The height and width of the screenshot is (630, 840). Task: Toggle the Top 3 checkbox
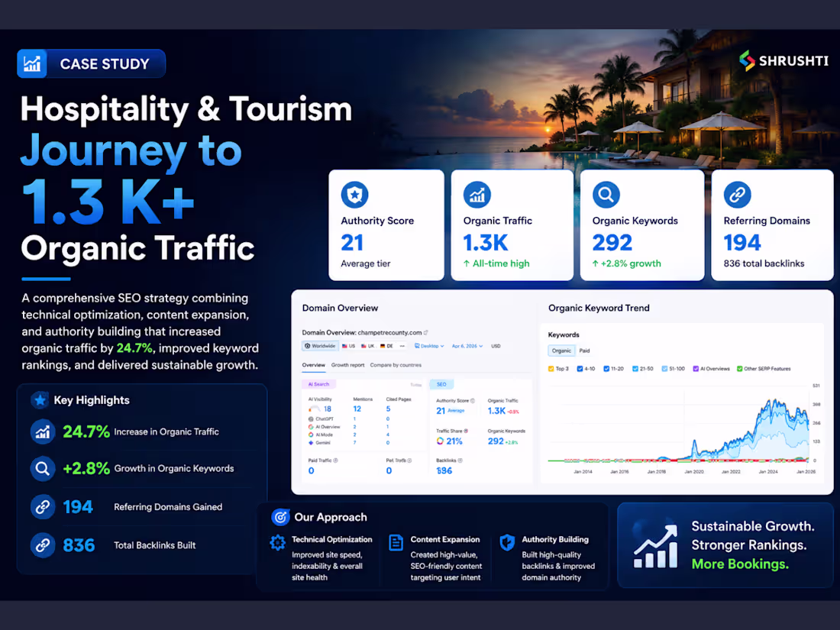(x=551, y=369)
